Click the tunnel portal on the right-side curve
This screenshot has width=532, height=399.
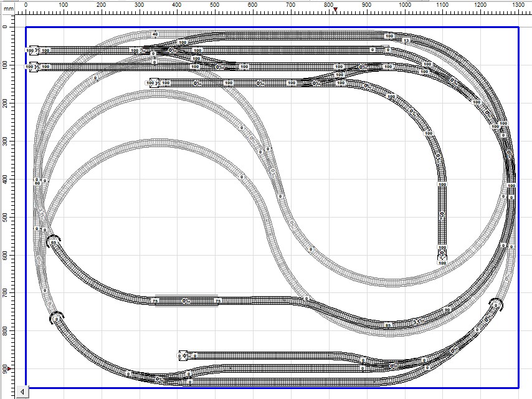tap(496, 304)
